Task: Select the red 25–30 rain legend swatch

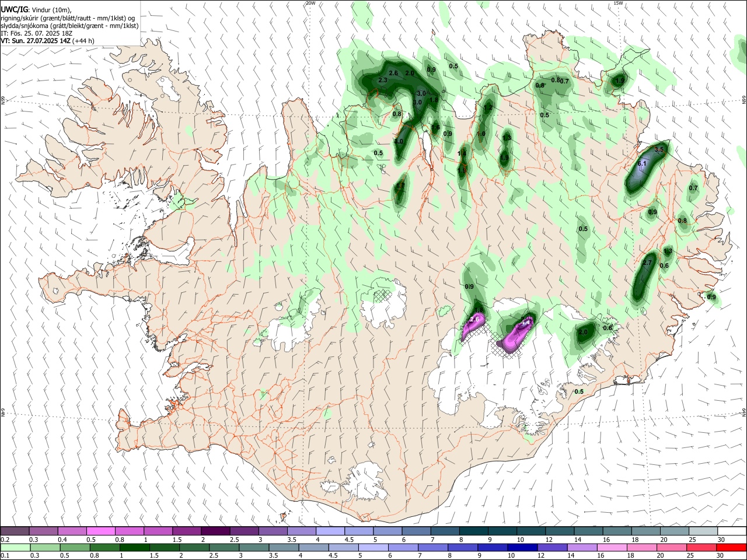Action: click(701, 547)
